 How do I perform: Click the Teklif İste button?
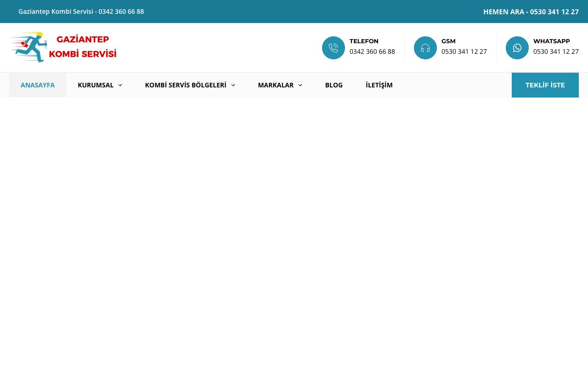[545, 85]
